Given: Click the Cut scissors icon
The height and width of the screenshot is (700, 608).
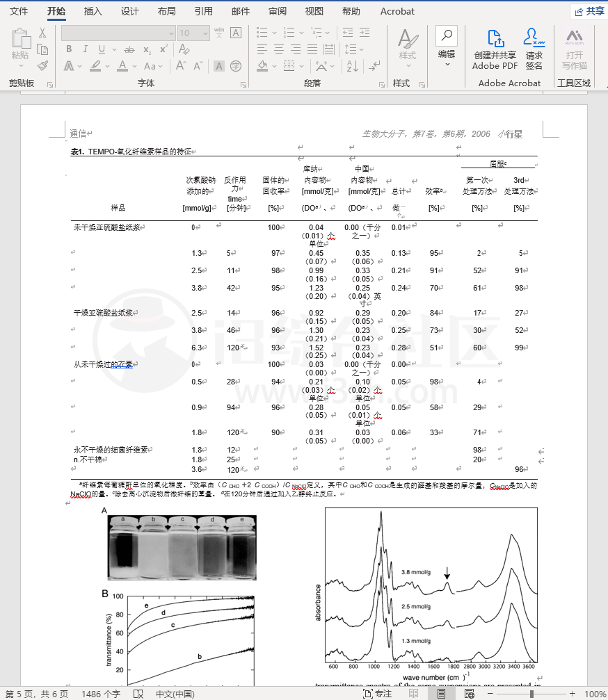Looking at the screenshot, I should pos(42,33).
